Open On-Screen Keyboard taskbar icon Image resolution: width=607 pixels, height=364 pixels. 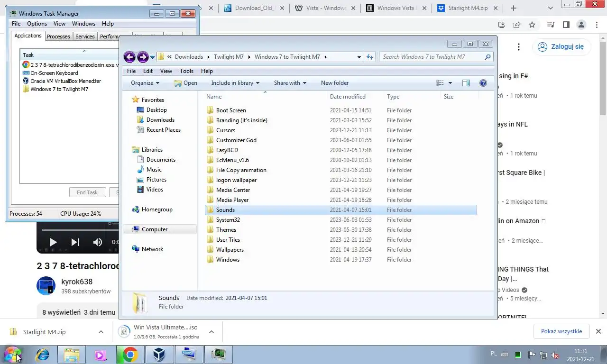tap(189, 354)
